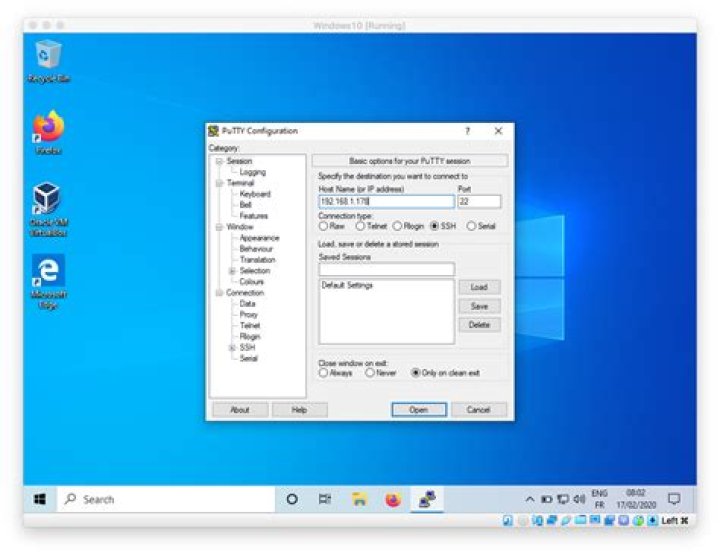Open Oracle VM VirtualBox desktop shortcut
Viewport: 720px width, 556px height.
click(x=48, y=209)
